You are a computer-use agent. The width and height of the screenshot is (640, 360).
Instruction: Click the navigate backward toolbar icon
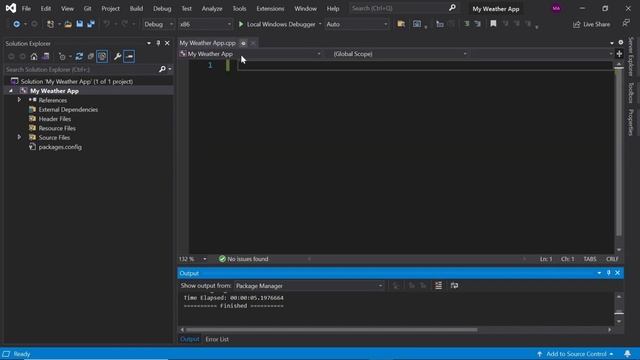(x=16, y=24)
